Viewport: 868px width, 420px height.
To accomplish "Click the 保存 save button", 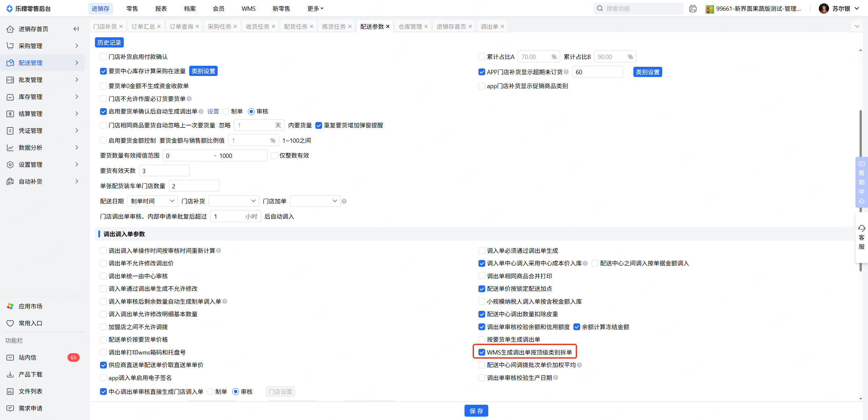I will (476, 411).
